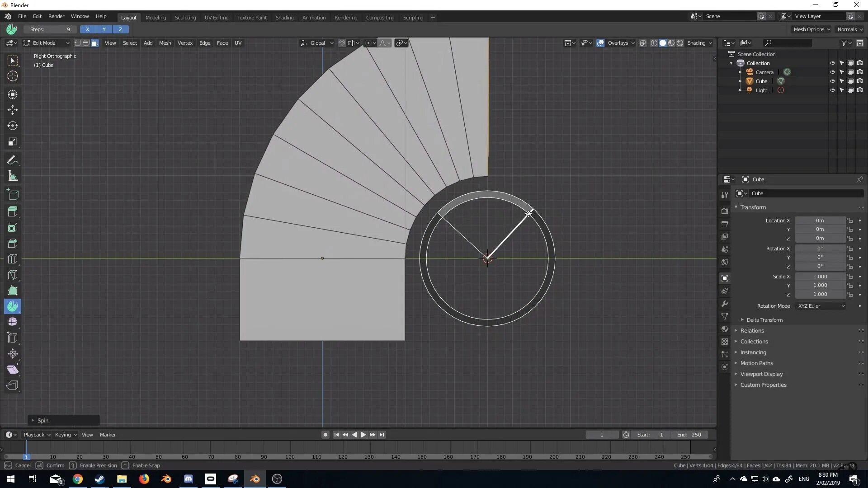
Task: Switch to the Modeling workspace tab
Action: point(156,18)
